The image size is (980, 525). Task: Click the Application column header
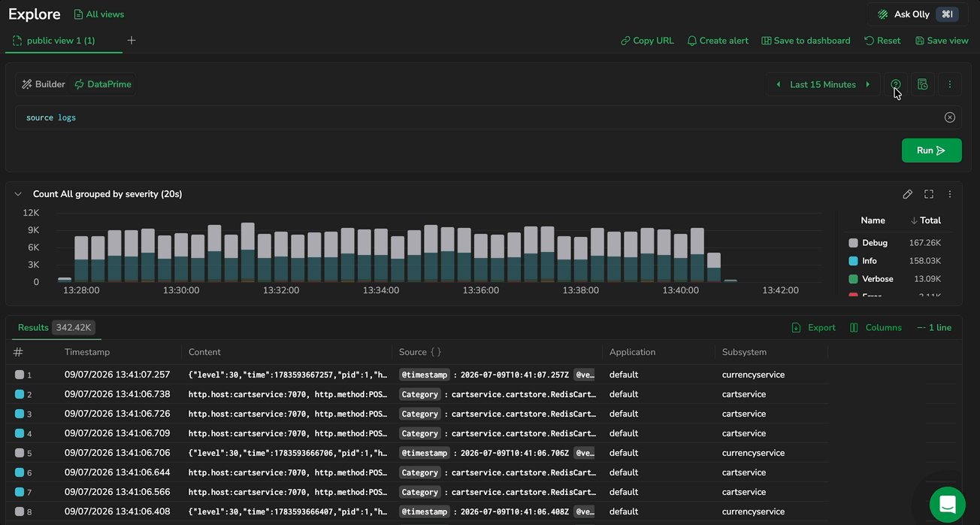coord(632,352)
